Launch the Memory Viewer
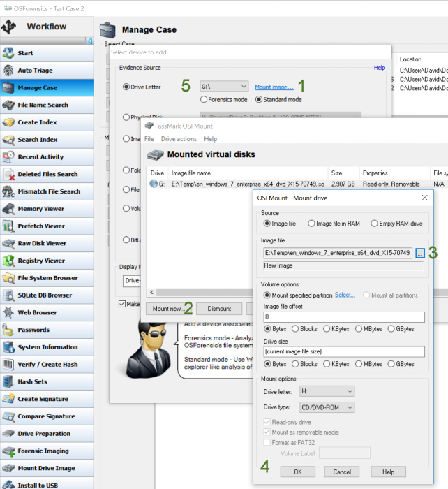 [x=47, y=209]
